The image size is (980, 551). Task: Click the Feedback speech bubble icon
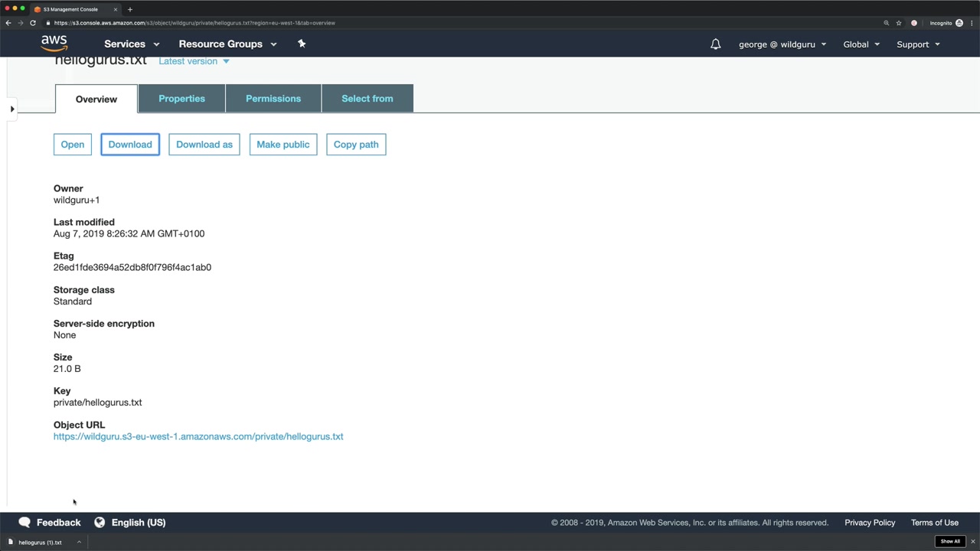(x=24, y=522)
